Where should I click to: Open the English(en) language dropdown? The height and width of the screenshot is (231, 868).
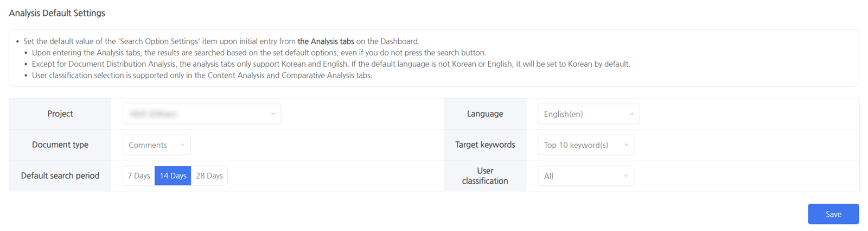580,114
